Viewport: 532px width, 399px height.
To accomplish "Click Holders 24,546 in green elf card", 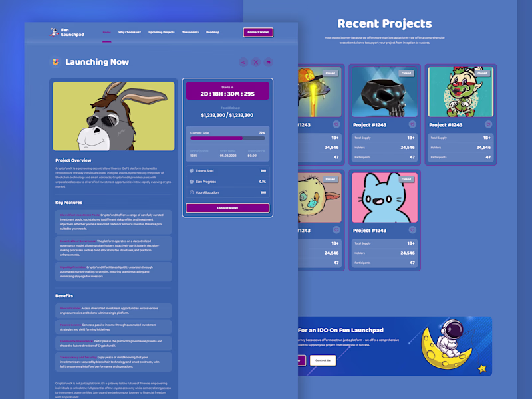I will 461,148.
